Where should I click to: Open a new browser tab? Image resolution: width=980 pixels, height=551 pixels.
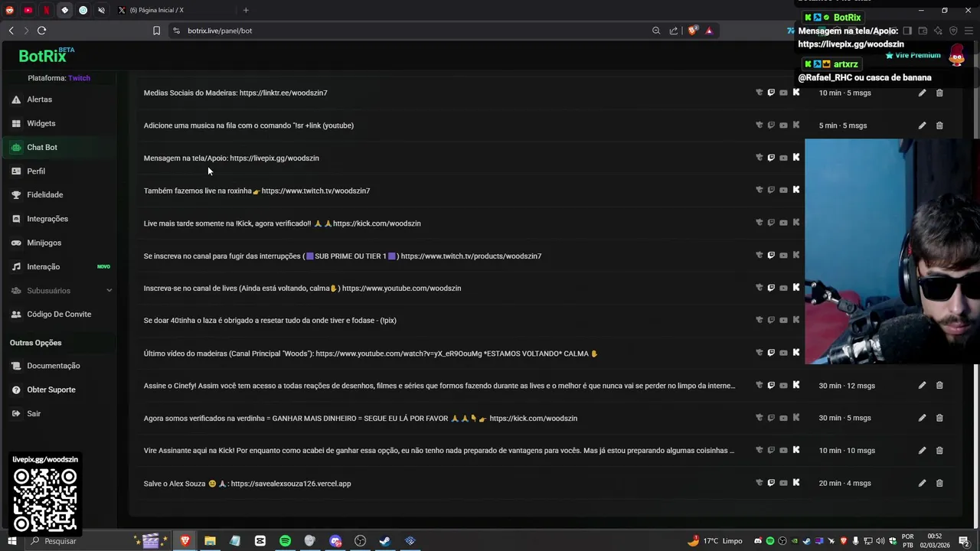pos(246,10)
